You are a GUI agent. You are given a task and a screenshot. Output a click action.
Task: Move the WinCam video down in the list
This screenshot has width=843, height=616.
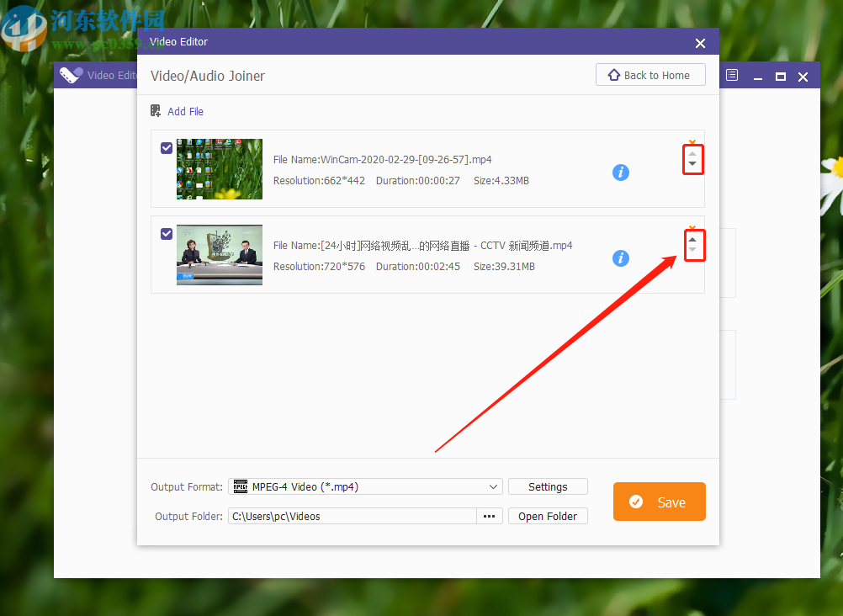click(692, 165)
